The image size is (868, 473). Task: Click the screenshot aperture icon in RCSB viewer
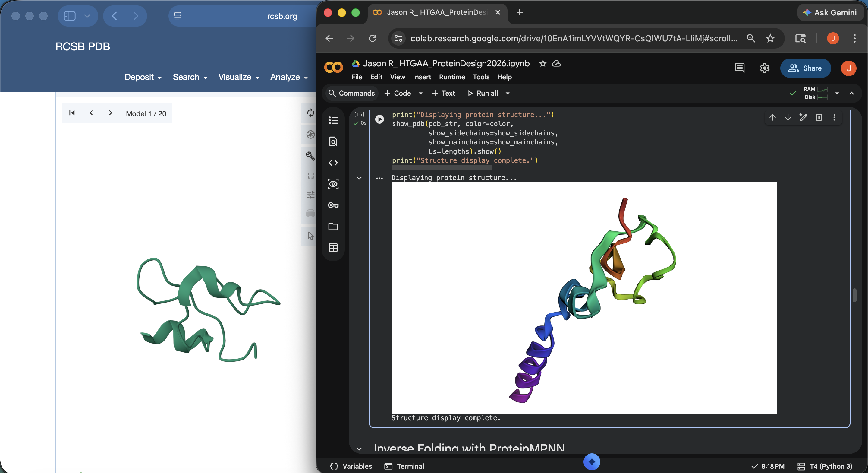click(x=310, y=134)
